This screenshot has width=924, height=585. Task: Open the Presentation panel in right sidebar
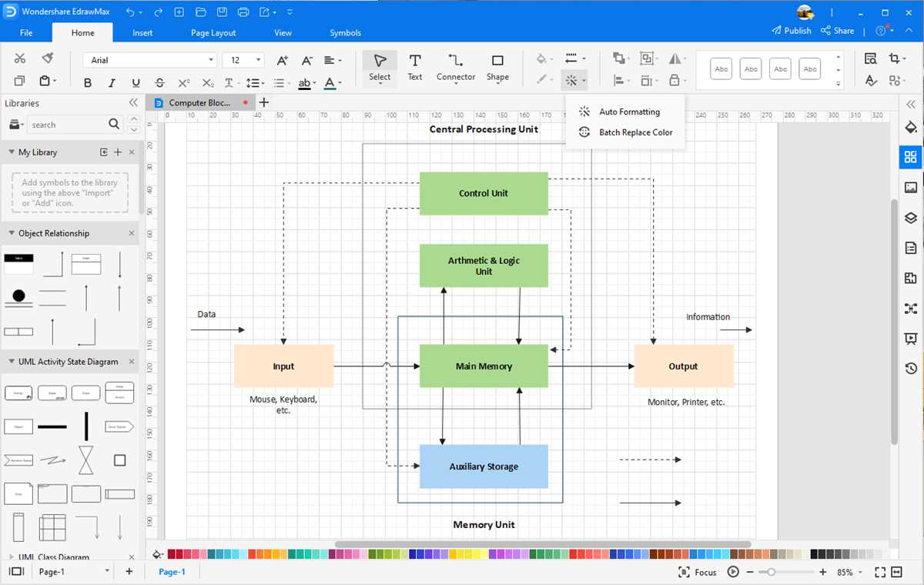[911, 338]
